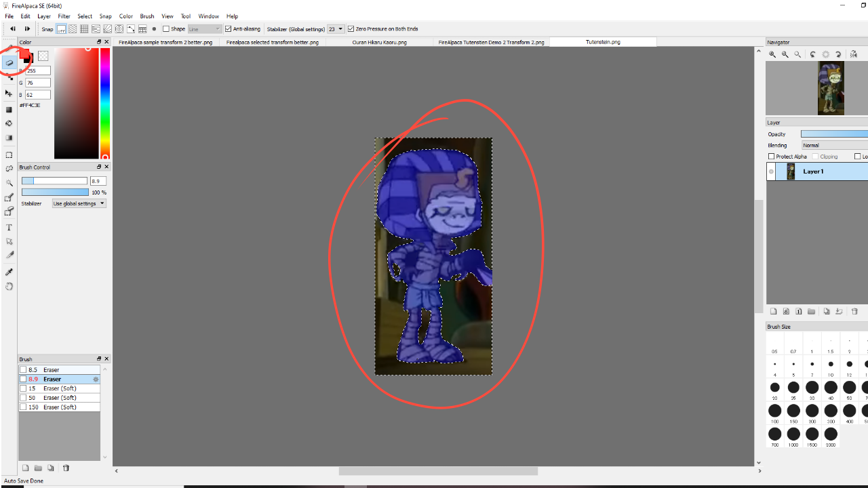Enable the radial snap
868x488 pixels.
click(x=107, y=29)
